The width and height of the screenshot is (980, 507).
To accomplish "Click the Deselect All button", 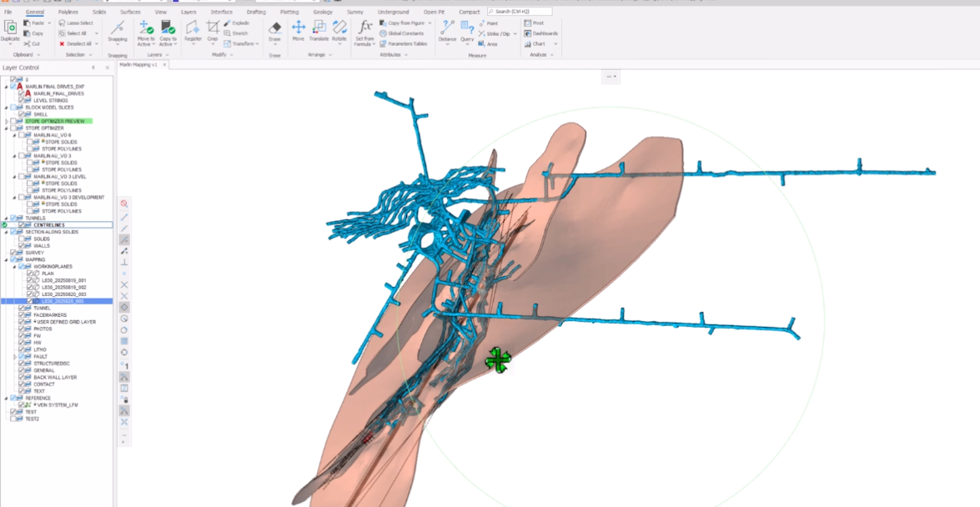I will 76,43.
